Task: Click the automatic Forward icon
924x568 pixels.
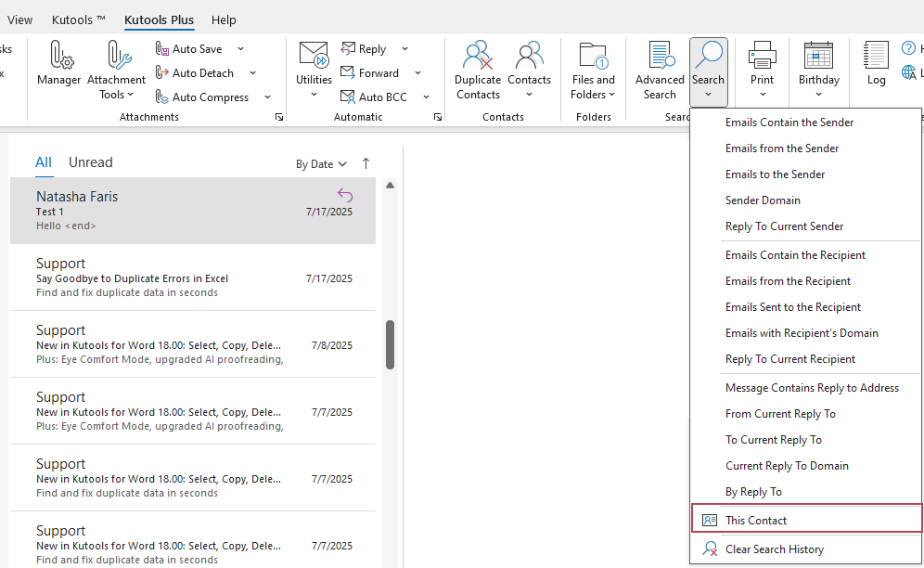Action: coord(348,73)
